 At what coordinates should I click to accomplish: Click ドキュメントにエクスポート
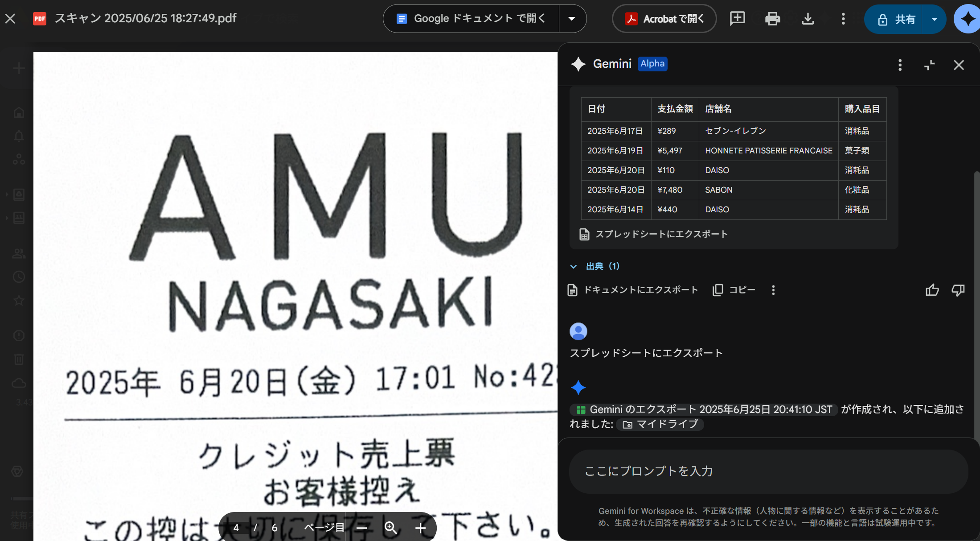coord(632,290)
